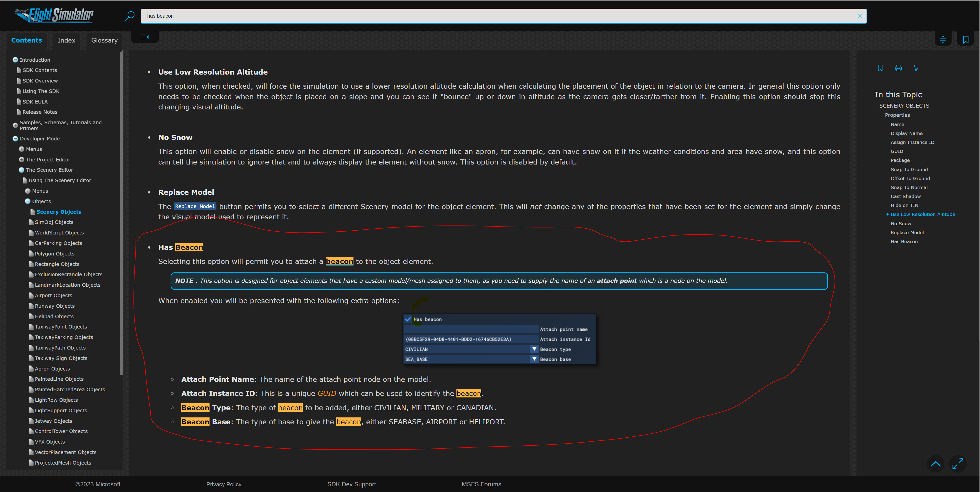Image resolution: width=980 pixels, height=492 pixels.
Task: Switch to the Glossary tab
Action: tap(104, 40)
